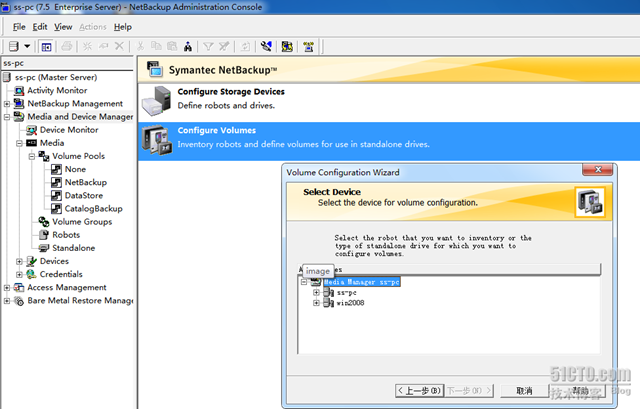
Task: Expand the Devices tree node
Action: pos(19,261)
